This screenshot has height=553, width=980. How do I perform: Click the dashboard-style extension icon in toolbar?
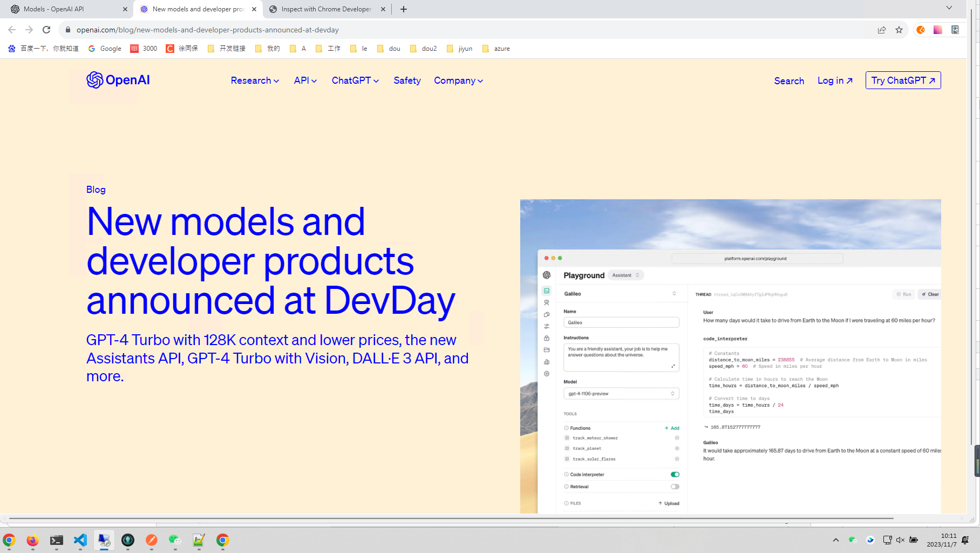pos(955,30)
